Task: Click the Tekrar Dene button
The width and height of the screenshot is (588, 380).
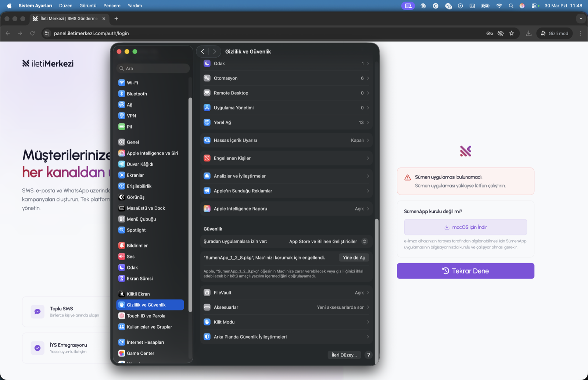Action: 465,271
